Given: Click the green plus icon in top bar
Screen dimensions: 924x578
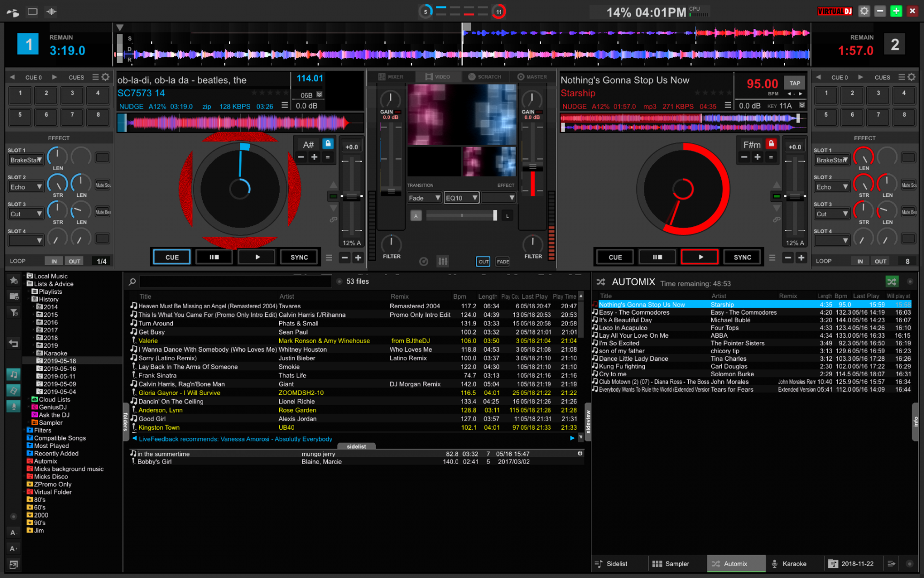Looking at the screenshot, I should click(x=896, y=11).
